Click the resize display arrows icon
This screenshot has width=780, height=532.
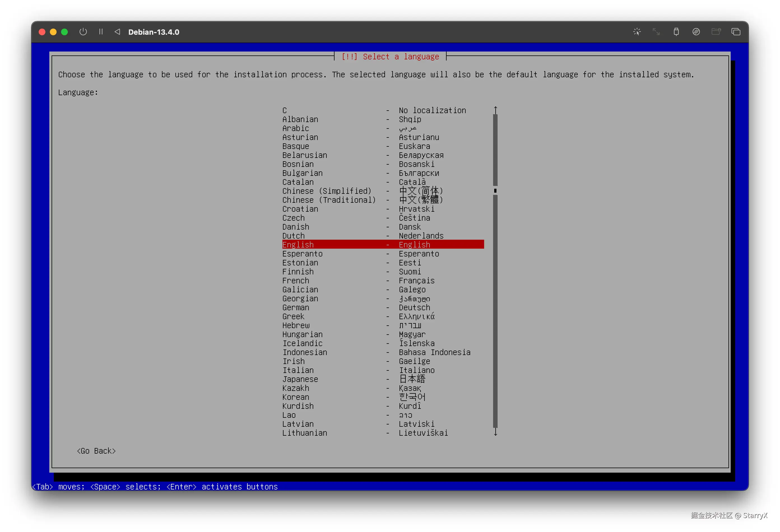point(656,32)
